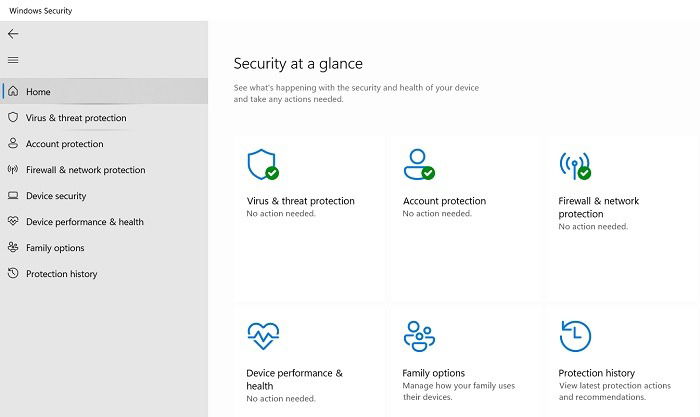
Task: Click the Protection history tile title
Action: [596, 373]
